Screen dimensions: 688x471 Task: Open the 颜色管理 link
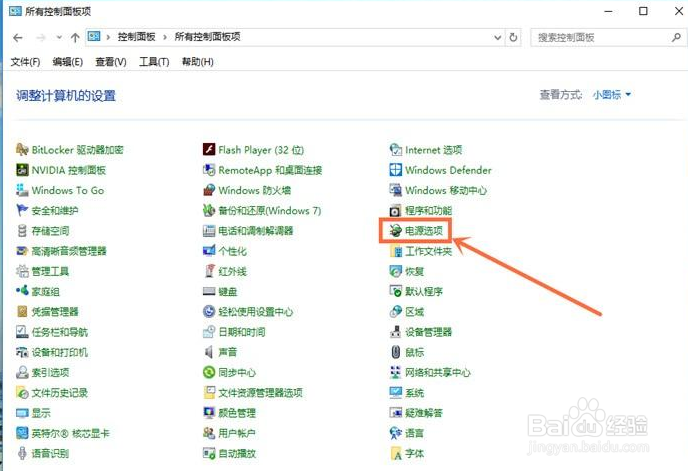click(x=237, y=413)
